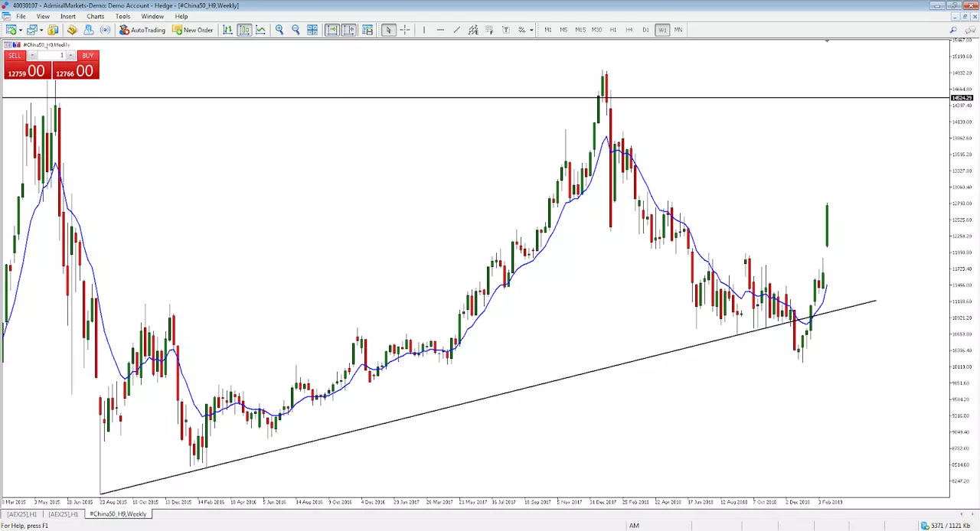Open the Charts menu
This screenshot has height=531, width=980.
96,16
